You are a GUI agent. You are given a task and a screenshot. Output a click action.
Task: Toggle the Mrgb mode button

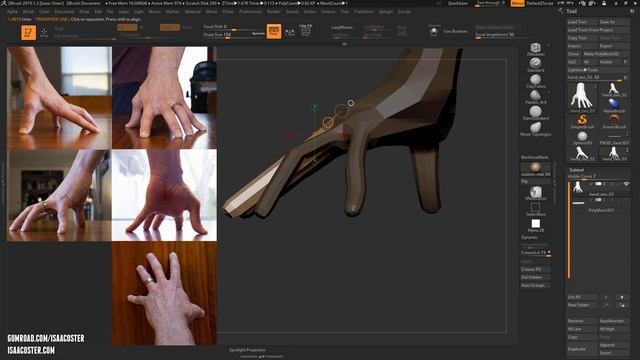coord(60,29)
